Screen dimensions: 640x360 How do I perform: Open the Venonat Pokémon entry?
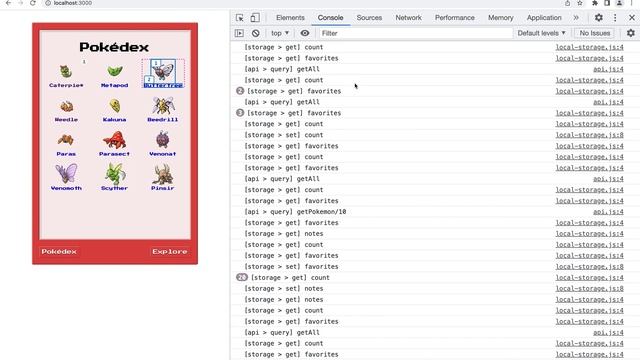click(x=163, y=144)
